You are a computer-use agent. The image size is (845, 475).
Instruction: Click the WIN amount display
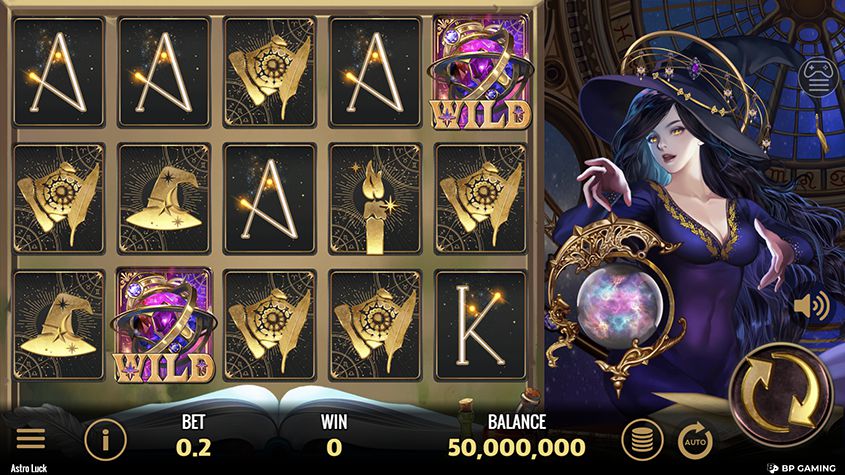click(334, 448)
